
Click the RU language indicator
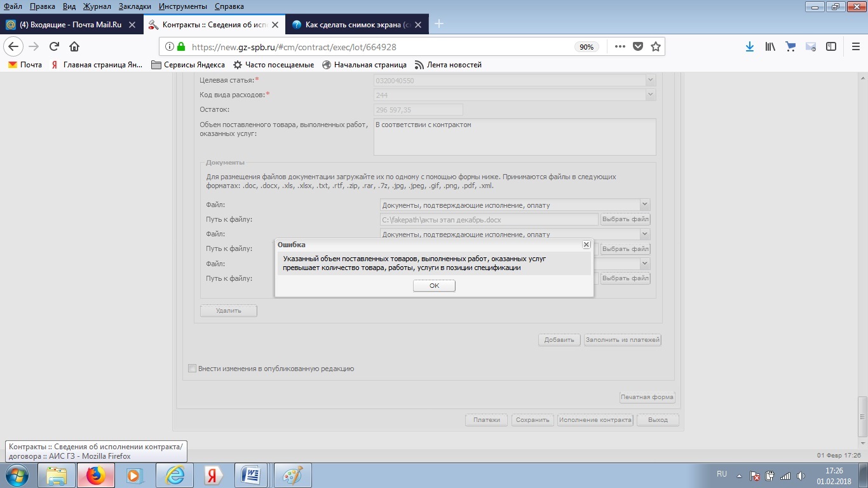tap(722, 474)
